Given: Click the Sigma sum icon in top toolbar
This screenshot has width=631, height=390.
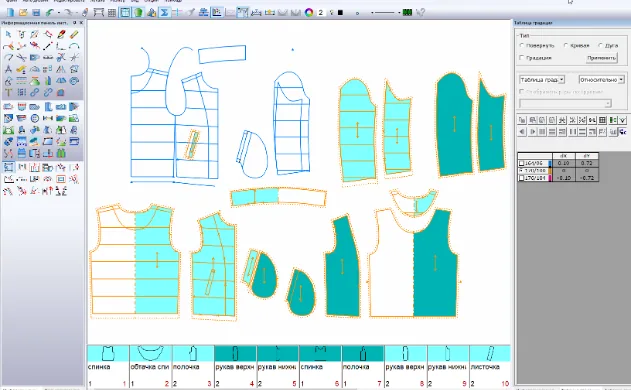Looking at the screenshot, I should (x=164, y=12).
